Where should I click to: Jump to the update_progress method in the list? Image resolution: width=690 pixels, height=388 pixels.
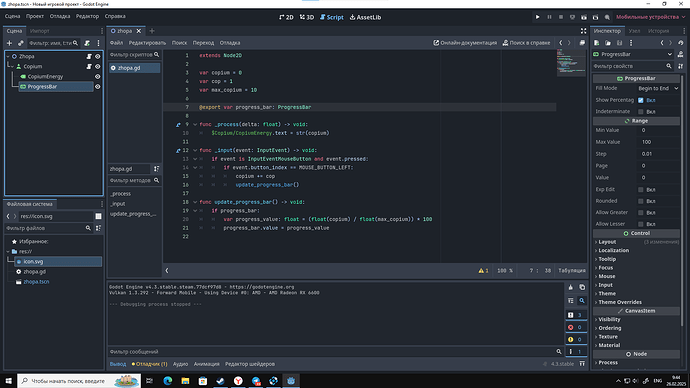pos(133,214)
